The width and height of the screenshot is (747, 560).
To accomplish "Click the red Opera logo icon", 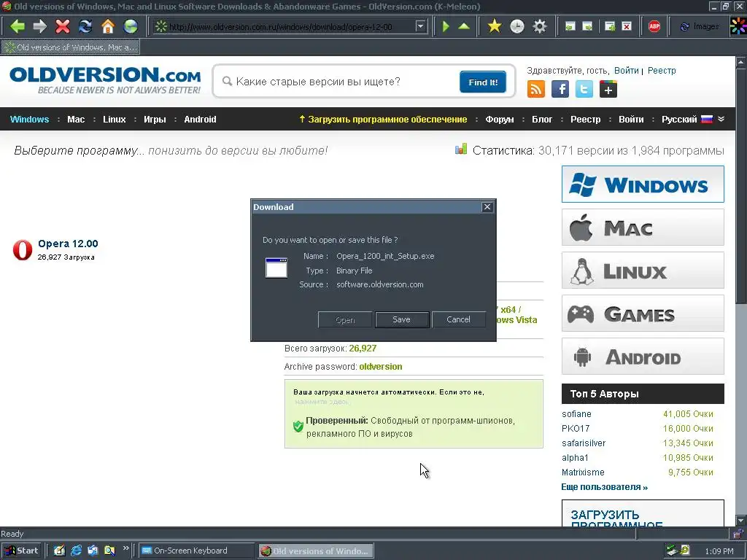I will point(23,249).
